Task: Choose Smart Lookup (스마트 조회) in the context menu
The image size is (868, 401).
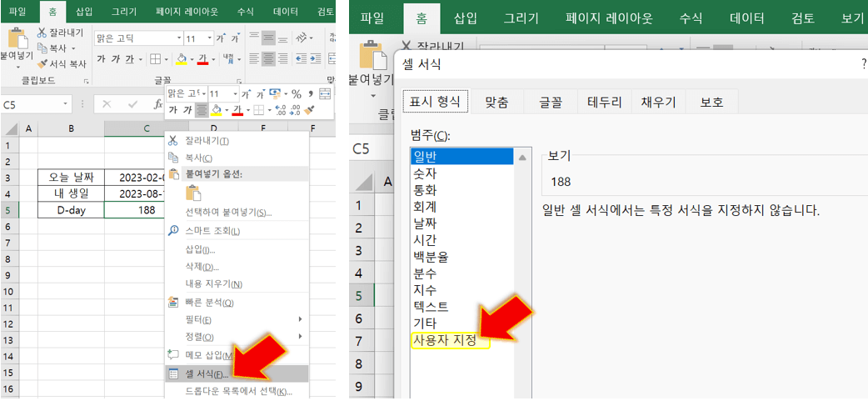Action: click(x=237, y=230)
